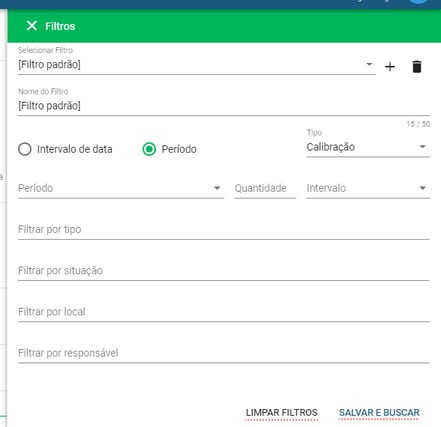Focus the Quantidade input field
Screen dimensions: 441x427
click(x=265, y=188)
